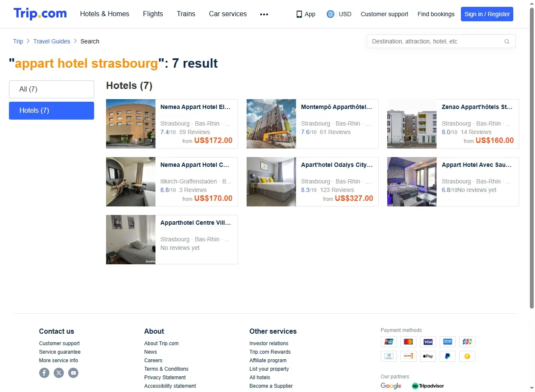The height and width of the screenshot is (392, 535).
Task: Click the Trip.com logo
Action: [40, 14]
